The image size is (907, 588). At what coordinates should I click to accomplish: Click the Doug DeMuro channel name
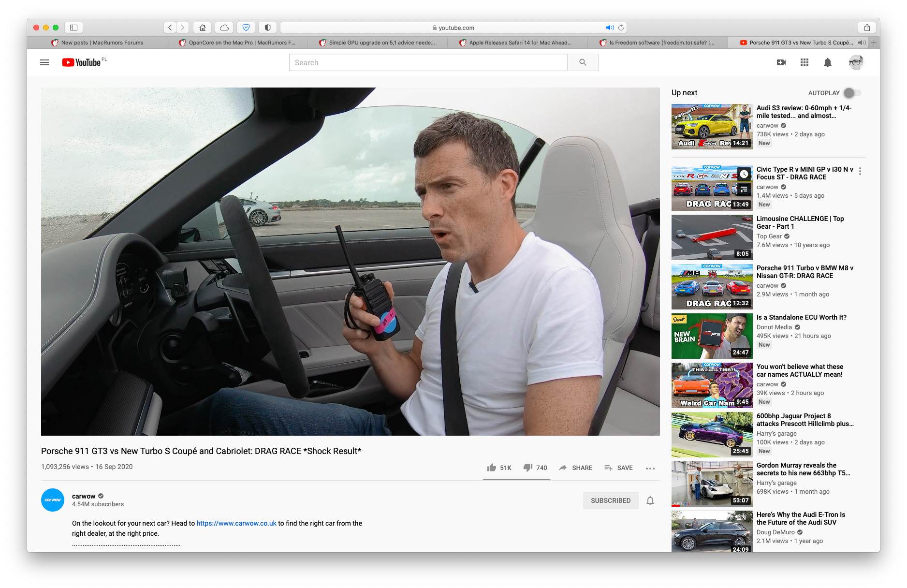[x=775, y=532]
